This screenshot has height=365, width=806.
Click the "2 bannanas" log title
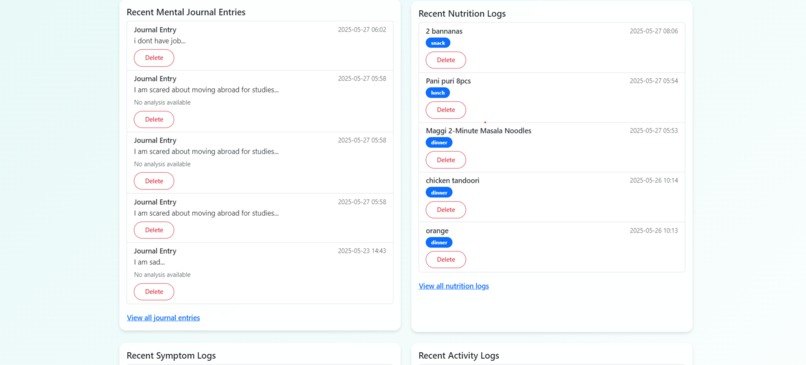(x=444, y=31)
